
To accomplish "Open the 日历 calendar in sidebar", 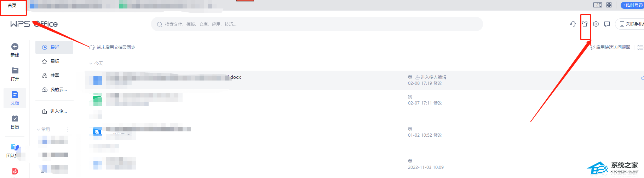I will pyautogui.click(x=15, y=119).
